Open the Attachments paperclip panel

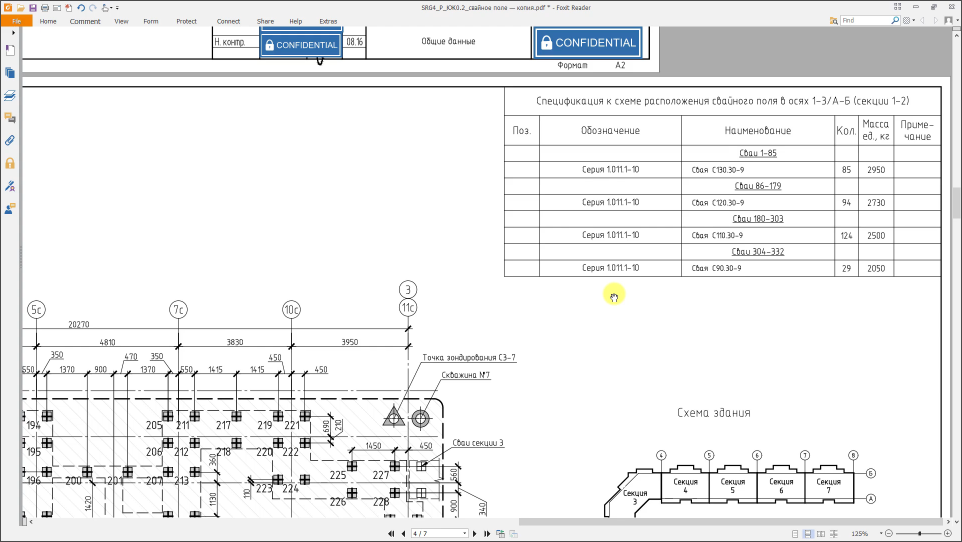point(10,141)
